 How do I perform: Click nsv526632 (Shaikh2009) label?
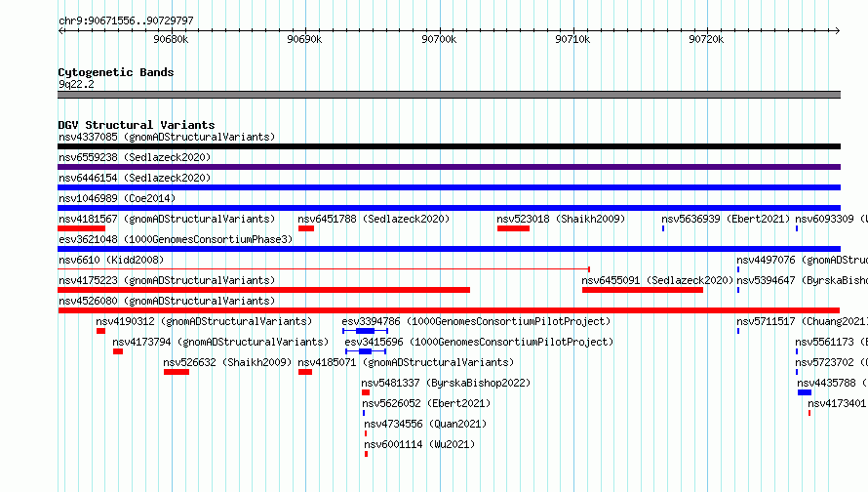point(227,362)
